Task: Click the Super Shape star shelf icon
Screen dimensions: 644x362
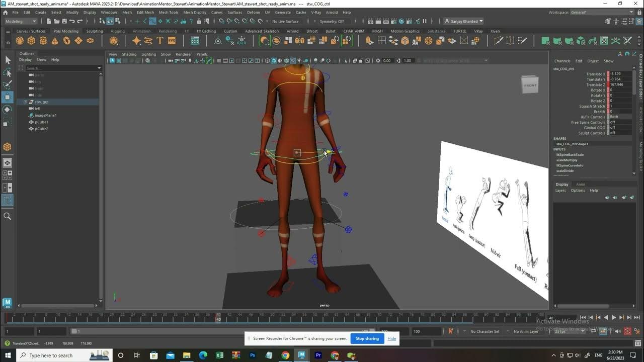Action: point(136,41)
